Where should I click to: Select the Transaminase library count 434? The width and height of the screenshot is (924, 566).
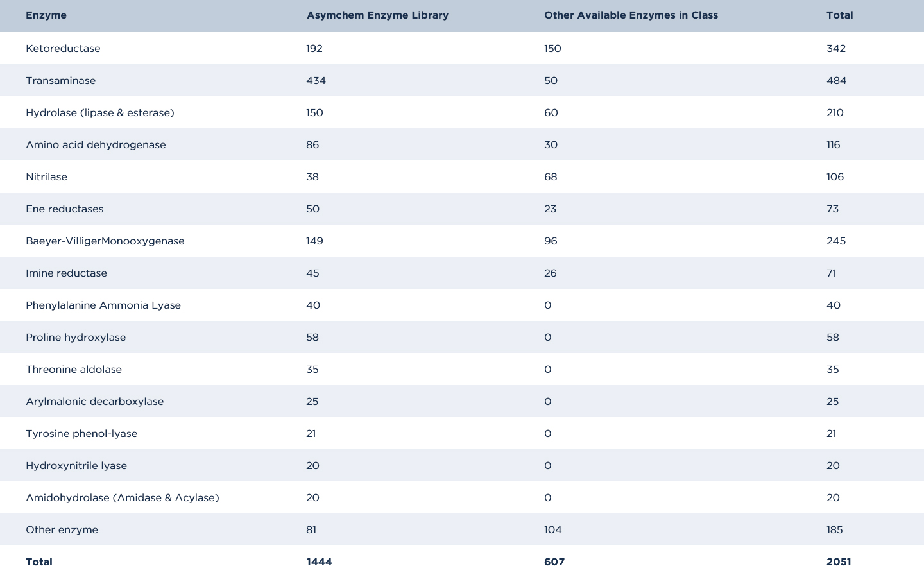[316, 81]
